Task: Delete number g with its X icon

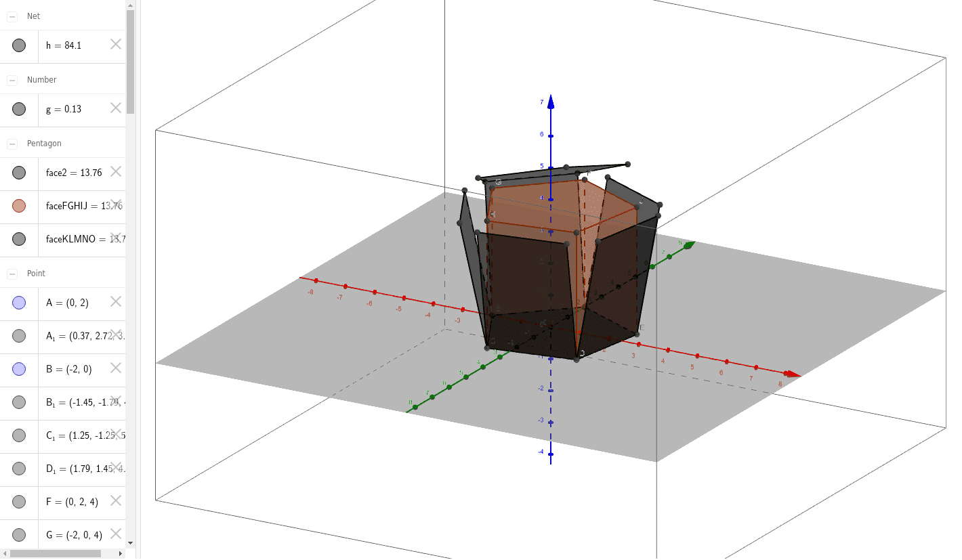Action: [x=115, y=108]
